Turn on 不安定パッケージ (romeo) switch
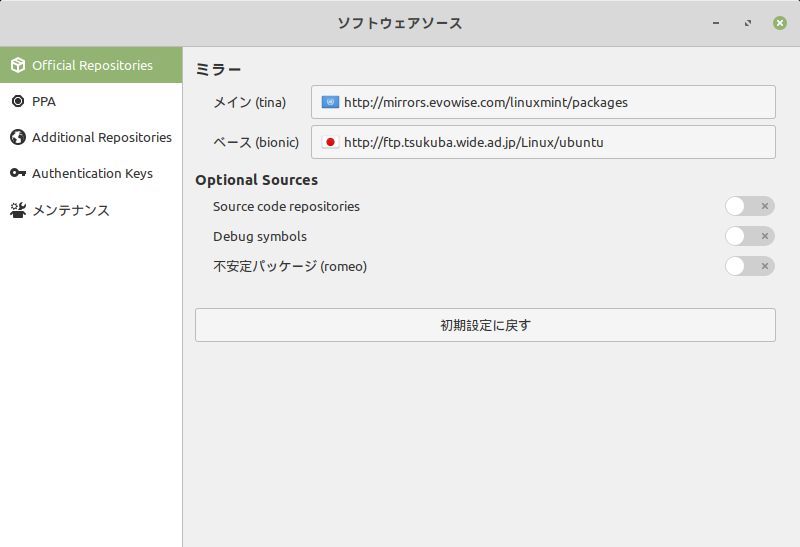 click(x=749, y=266)
